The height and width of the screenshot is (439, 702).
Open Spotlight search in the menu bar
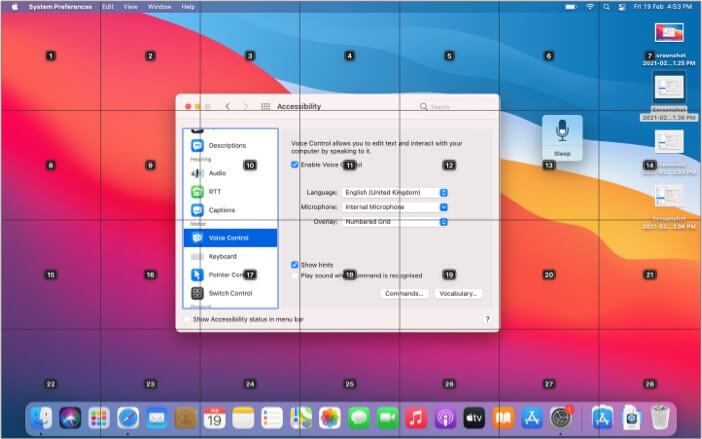[606, 7]
